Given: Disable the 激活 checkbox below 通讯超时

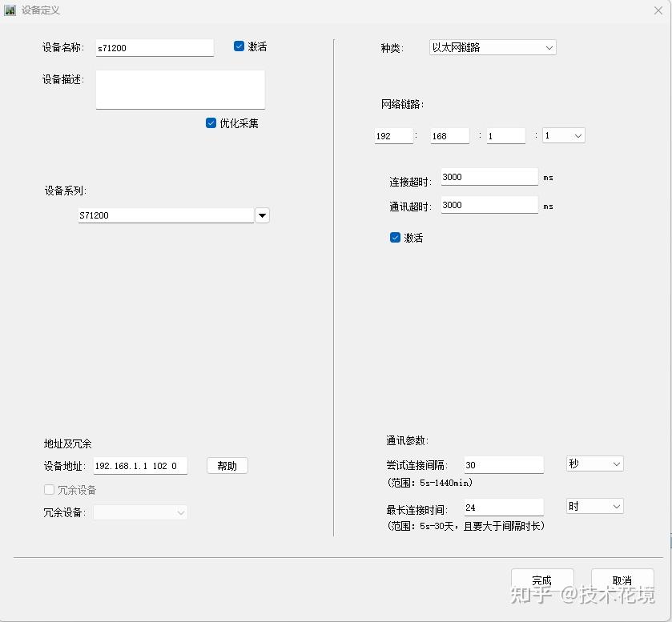Looking at the screenshot, I should pos(394,237).
